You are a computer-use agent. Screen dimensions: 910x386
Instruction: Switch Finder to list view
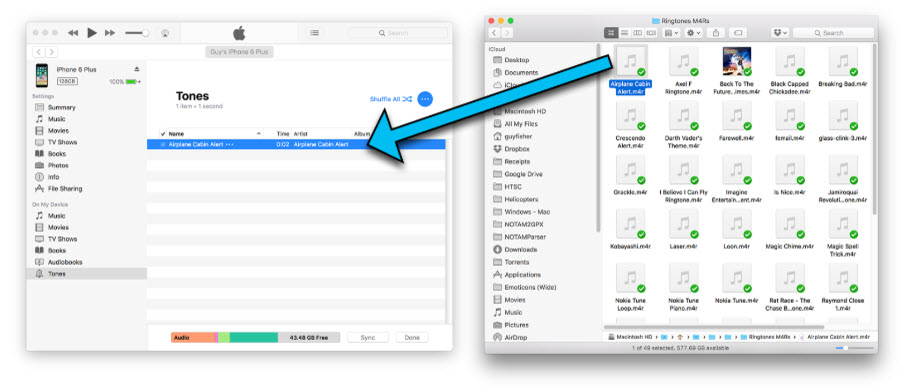point(624,33)
